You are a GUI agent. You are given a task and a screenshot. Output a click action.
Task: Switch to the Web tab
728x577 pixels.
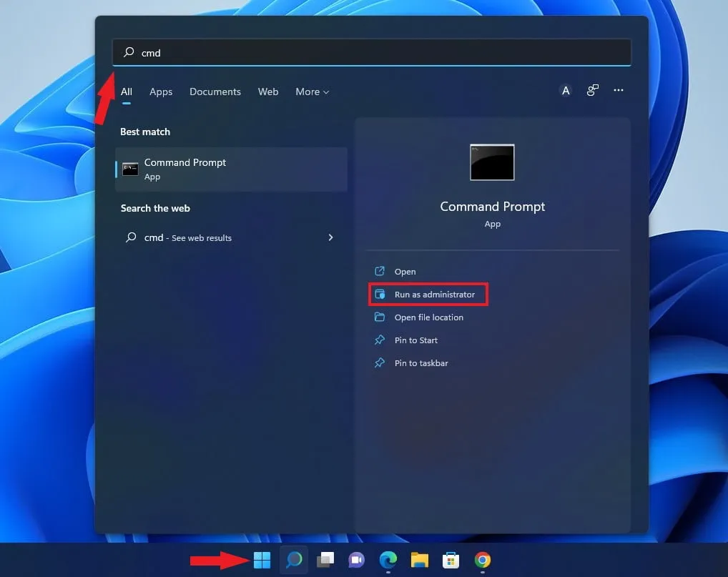coord(268,92)
